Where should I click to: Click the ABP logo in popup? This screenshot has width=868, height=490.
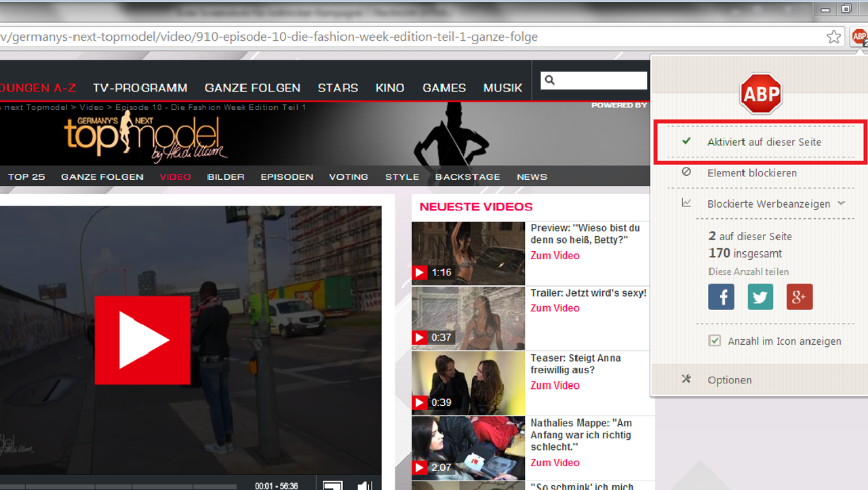click(x=760, y=94)
